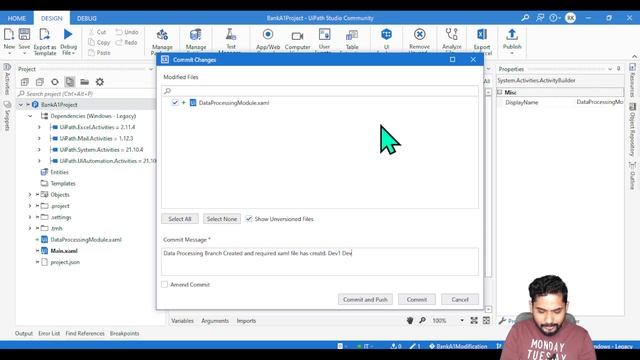Open the HOME ribbon tab
640x360 pixels.
pyautogui.click(x=17, y=18)
